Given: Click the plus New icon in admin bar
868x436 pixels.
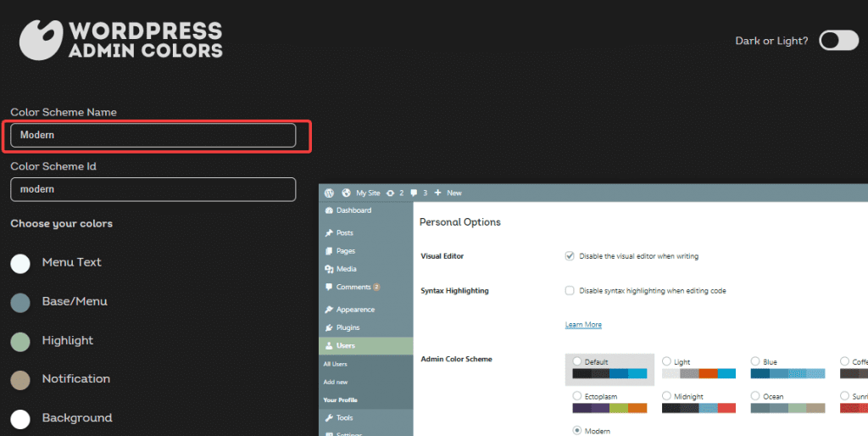Looking at the screenshot, I should pyautogui.click(x=438, y=193).
